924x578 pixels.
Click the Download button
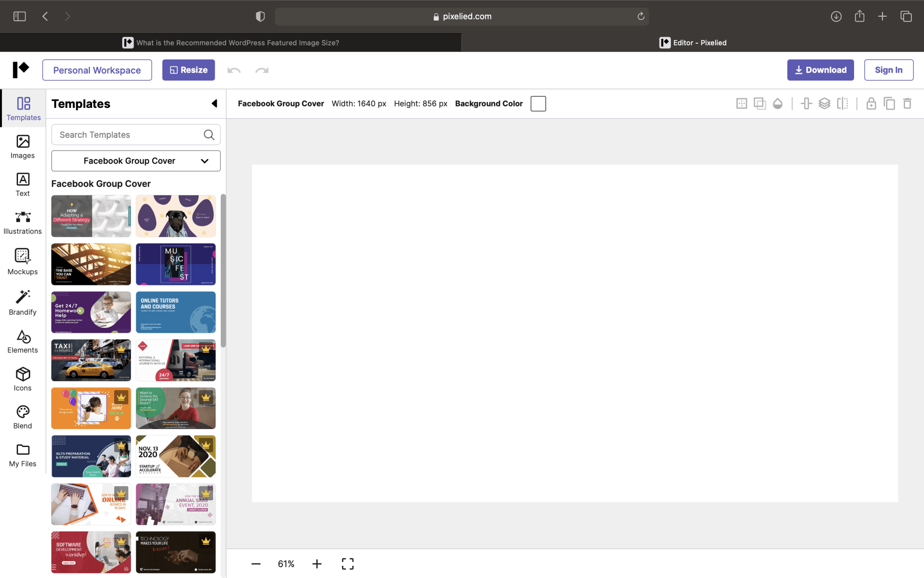820,70
